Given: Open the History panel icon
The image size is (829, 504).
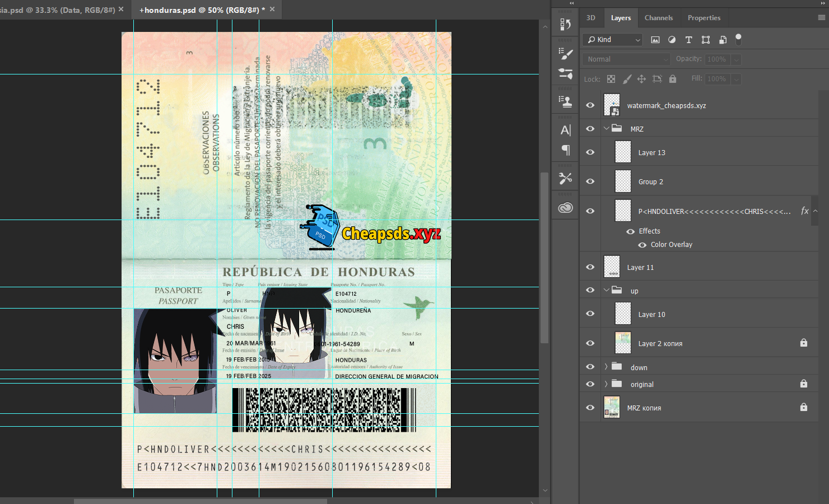Looking at the screenshot, I should click(x=566, y=24).
